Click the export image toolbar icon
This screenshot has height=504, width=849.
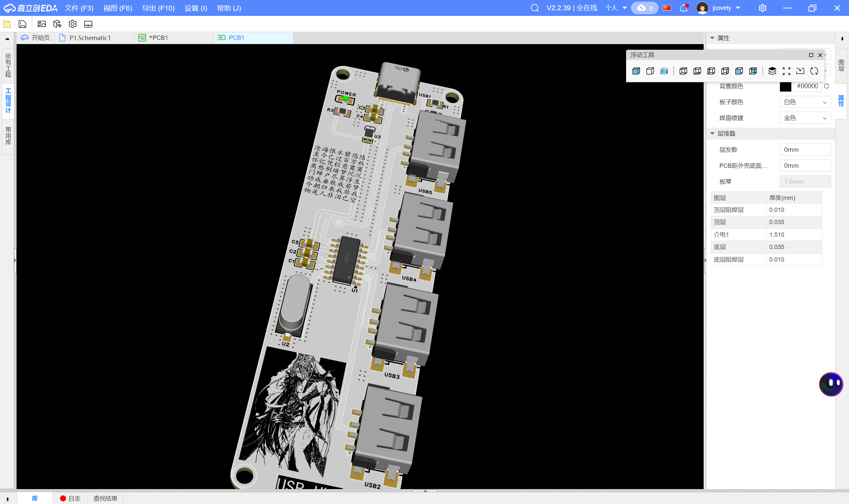(42, 24)
